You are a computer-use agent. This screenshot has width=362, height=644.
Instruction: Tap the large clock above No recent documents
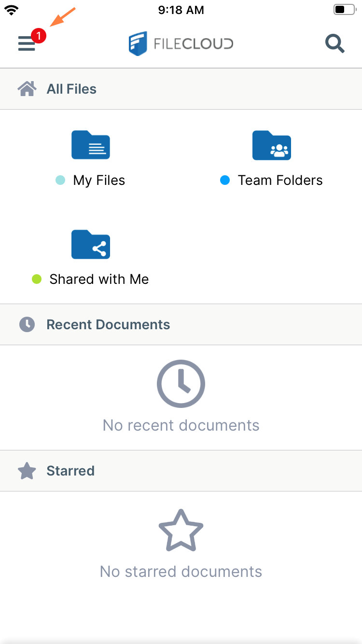click(x=181, y=384)
